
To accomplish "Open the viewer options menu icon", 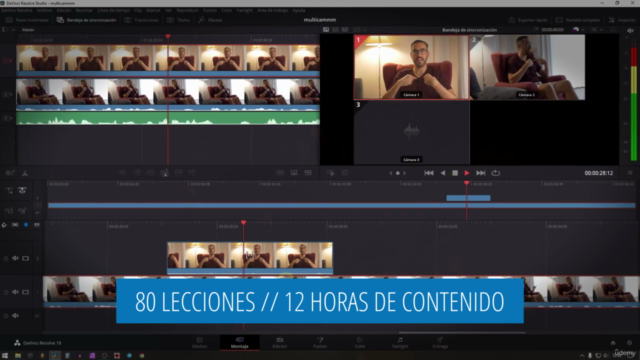I will (630, 173).
